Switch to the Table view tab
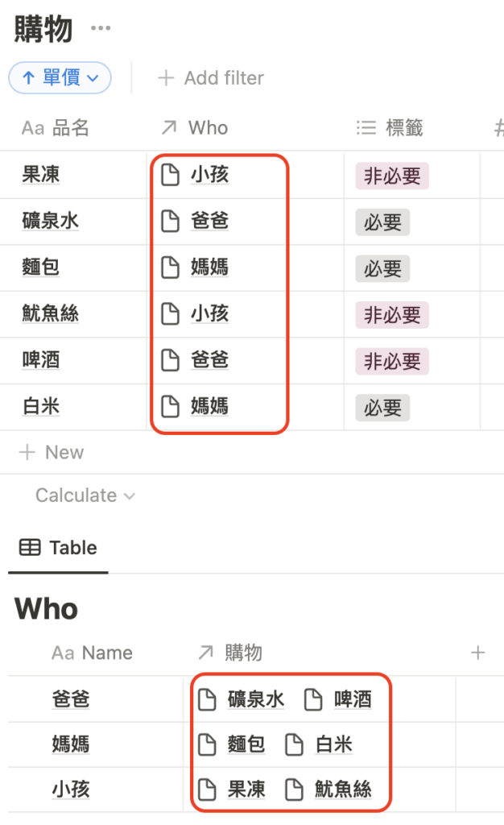 (58, 547)
